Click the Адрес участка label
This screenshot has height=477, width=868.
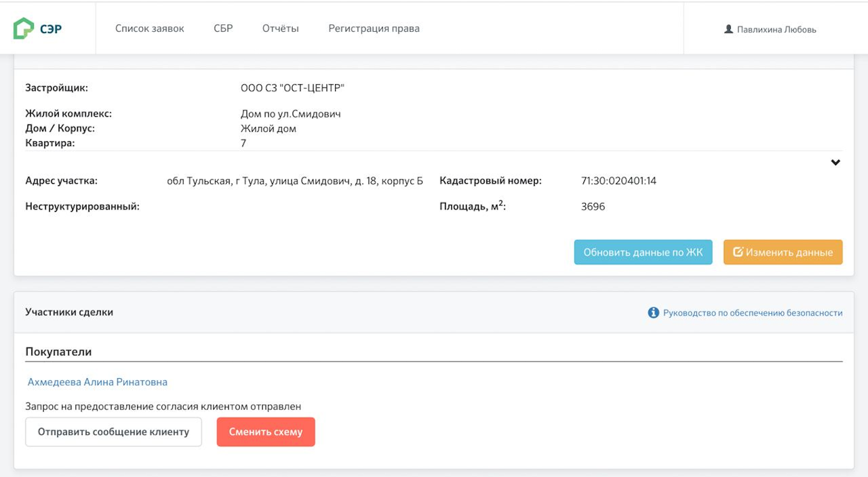(61, 181)
